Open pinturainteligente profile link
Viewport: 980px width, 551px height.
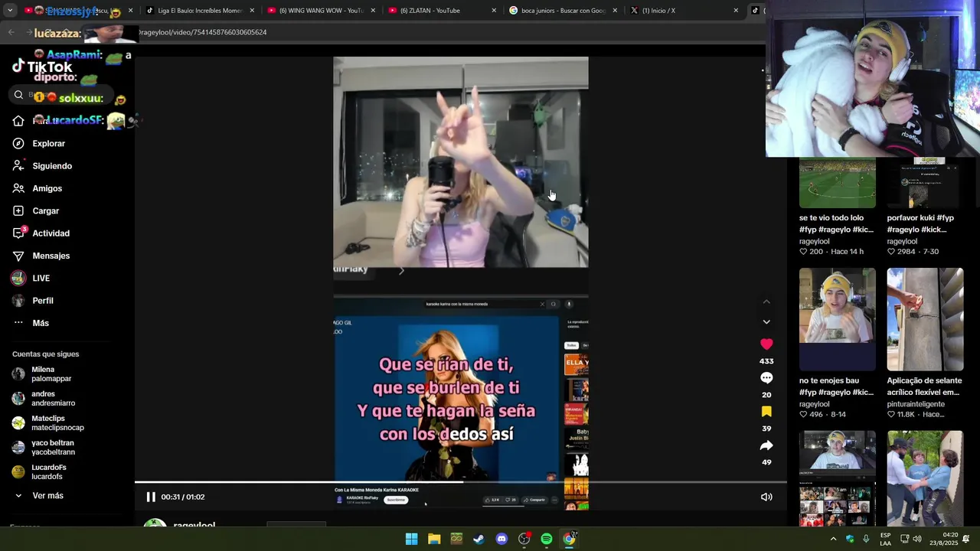click(916, 404)
